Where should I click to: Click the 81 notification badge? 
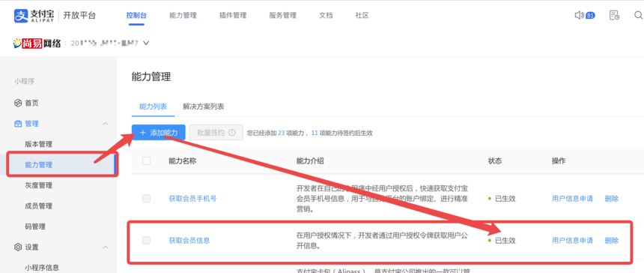click(590, 16)
